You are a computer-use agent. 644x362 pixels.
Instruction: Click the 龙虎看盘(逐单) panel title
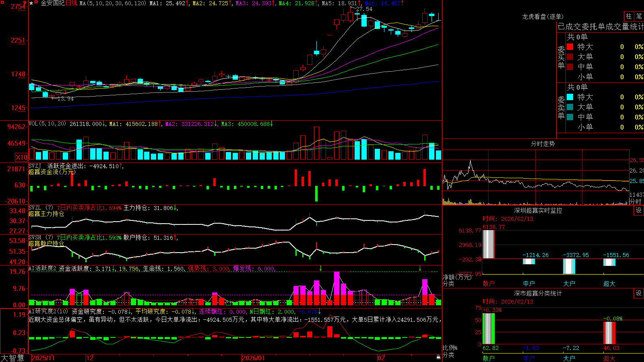(543, 16)
